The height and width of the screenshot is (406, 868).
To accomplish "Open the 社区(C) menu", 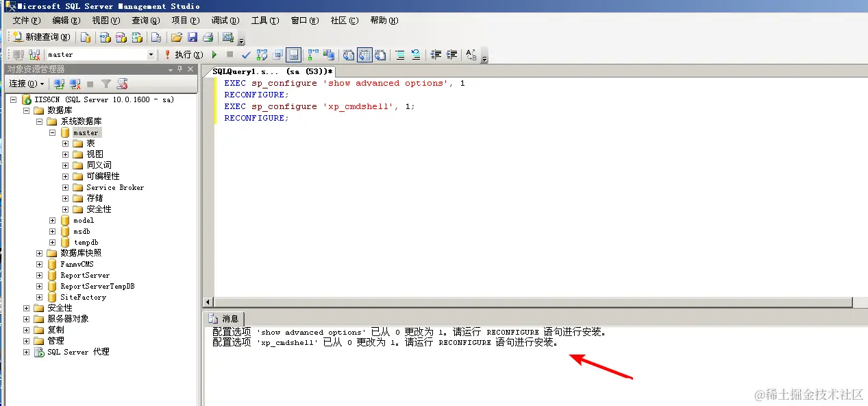I will (x=345, y=21).
